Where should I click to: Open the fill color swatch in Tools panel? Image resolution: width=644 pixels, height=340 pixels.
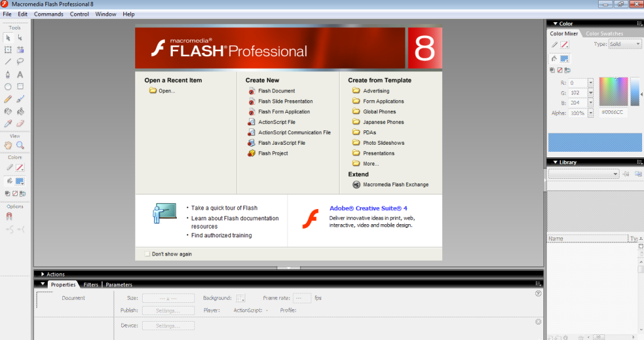coord(19,181)
